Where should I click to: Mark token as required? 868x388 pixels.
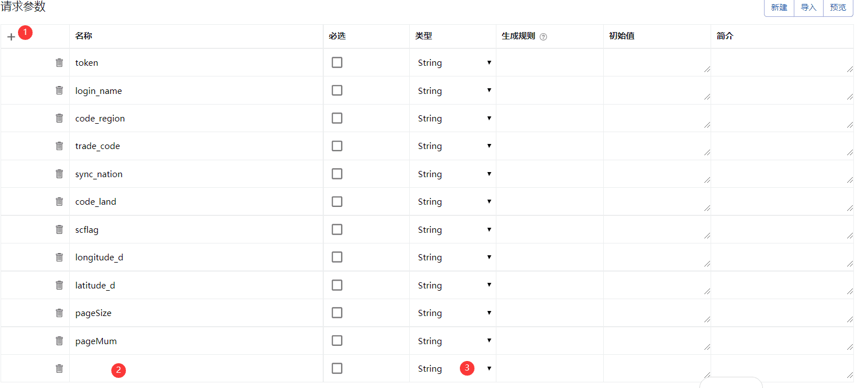(337, 62)
